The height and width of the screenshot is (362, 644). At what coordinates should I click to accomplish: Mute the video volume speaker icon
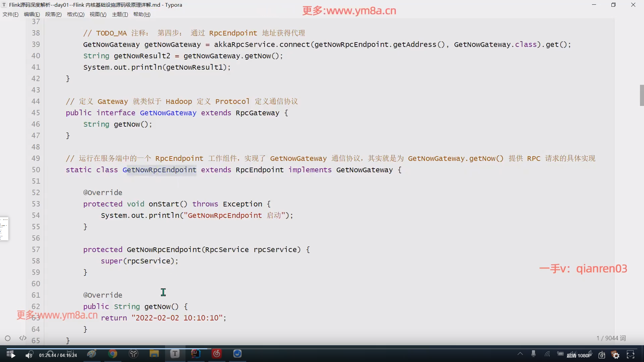click(29, 355)
